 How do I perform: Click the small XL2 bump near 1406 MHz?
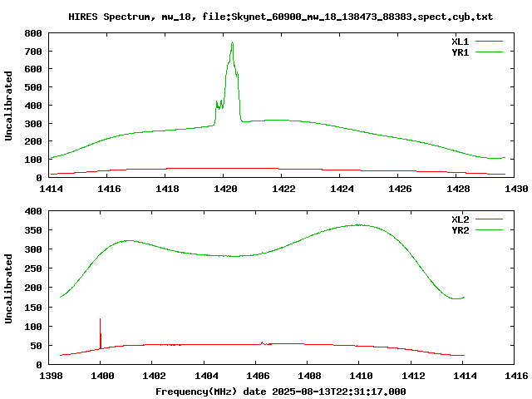point(263,343)
